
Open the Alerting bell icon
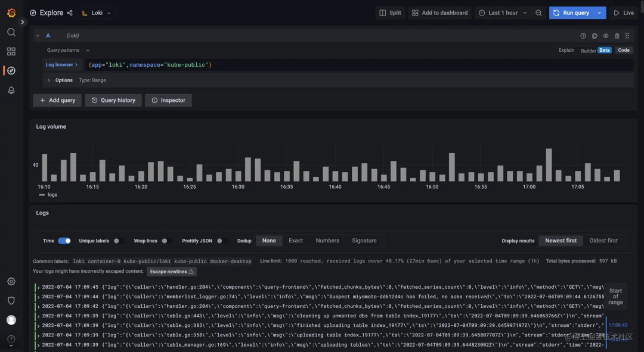click(11, 90)
